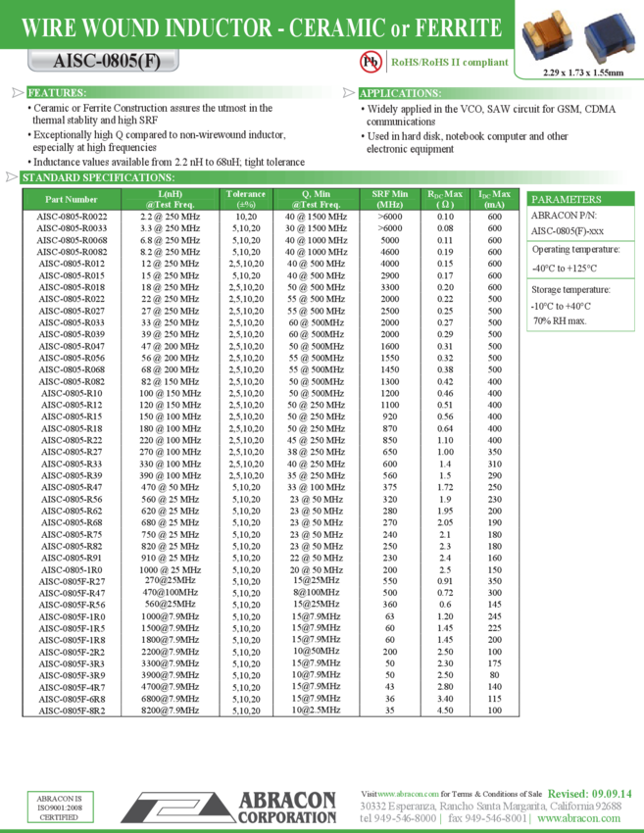Select part number AISC-0805F-6R8
The height and width of the screenshot is (833, 644).
[72, 699]
